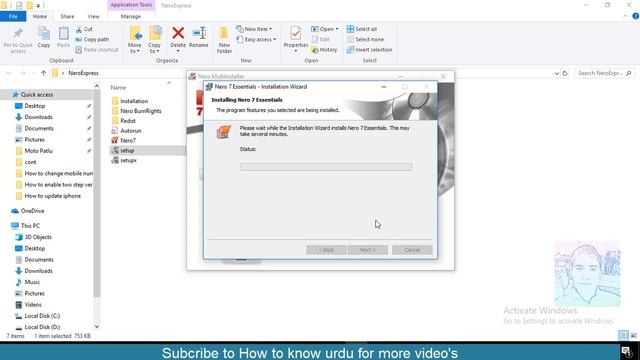Click Invert selection in ribbon
This screenshot has width=640, height=360.
tap(369, 49)
